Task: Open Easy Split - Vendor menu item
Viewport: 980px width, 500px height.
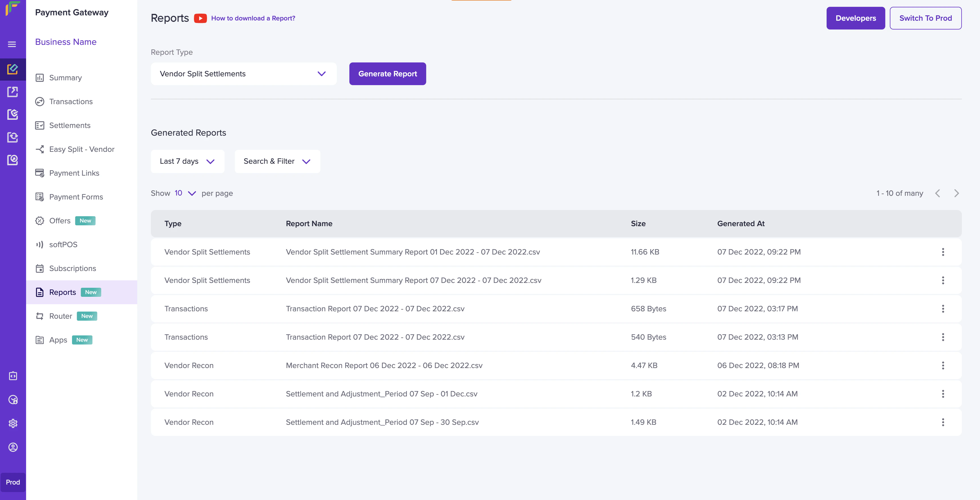Action: pos(81,149)
